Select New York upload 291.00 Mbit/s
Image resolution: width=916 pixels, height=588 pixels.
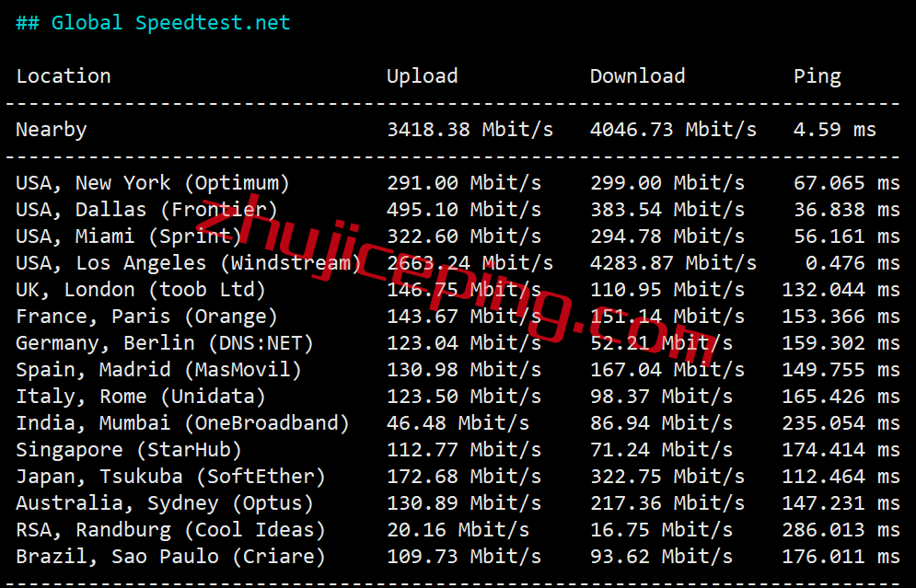pyautogui.click(x=464, y=183)
